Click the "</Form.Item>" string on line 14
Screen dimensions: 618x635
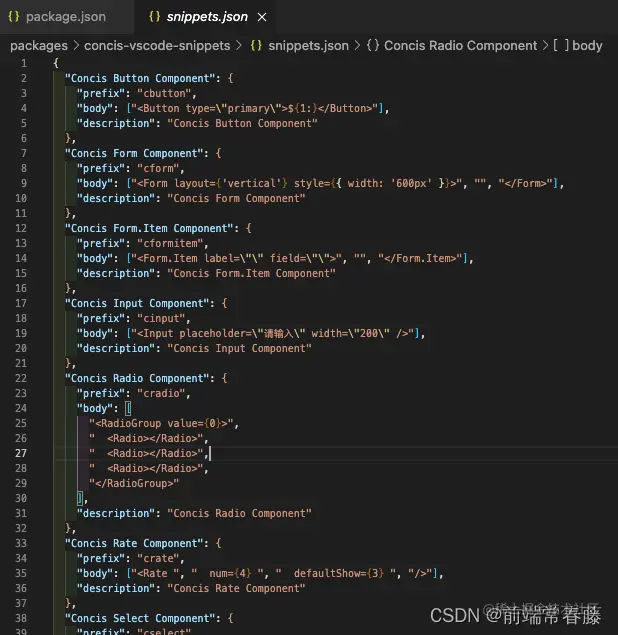[420, 258]
